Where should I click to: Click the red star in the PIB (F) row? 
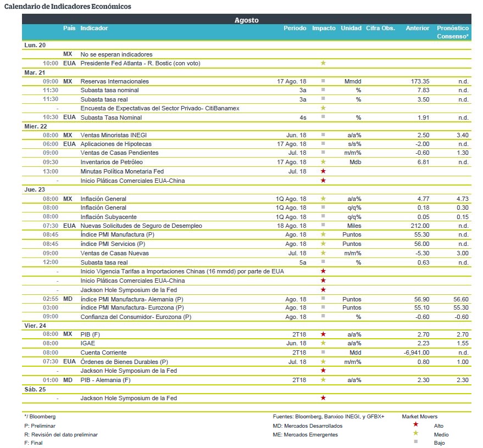pos(323,334)
